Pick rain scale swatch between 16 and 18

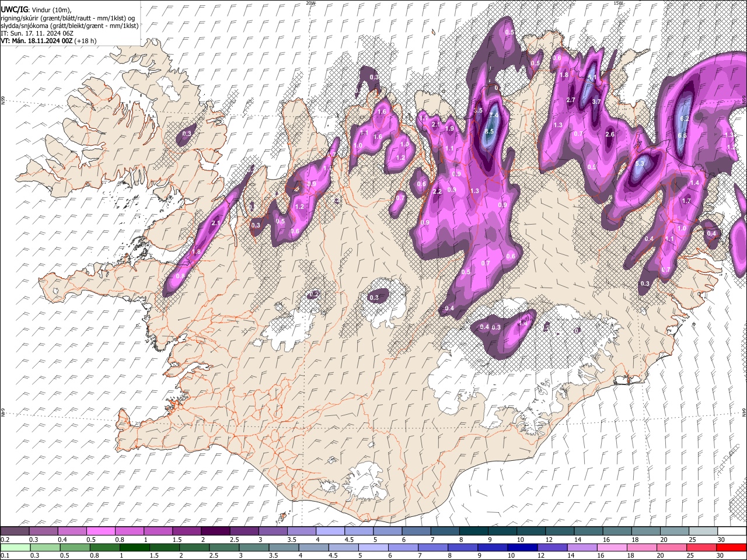613,547
